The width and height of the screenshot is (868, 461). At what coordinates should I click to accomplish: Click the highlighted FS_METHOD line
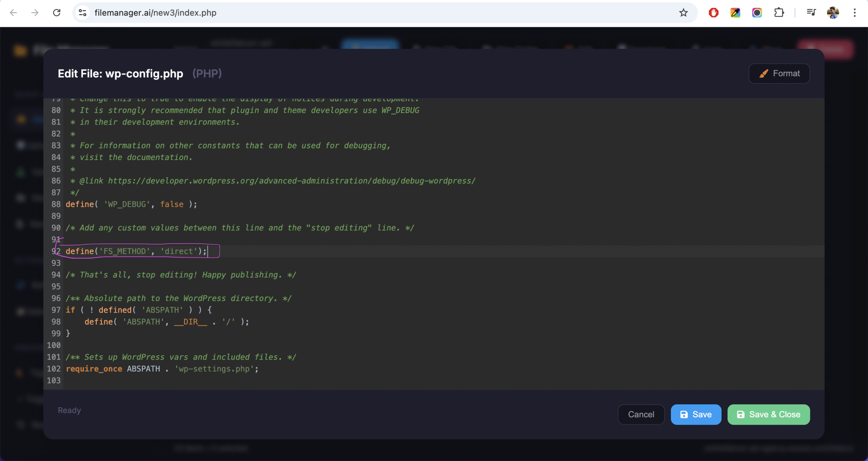(136, 251)
